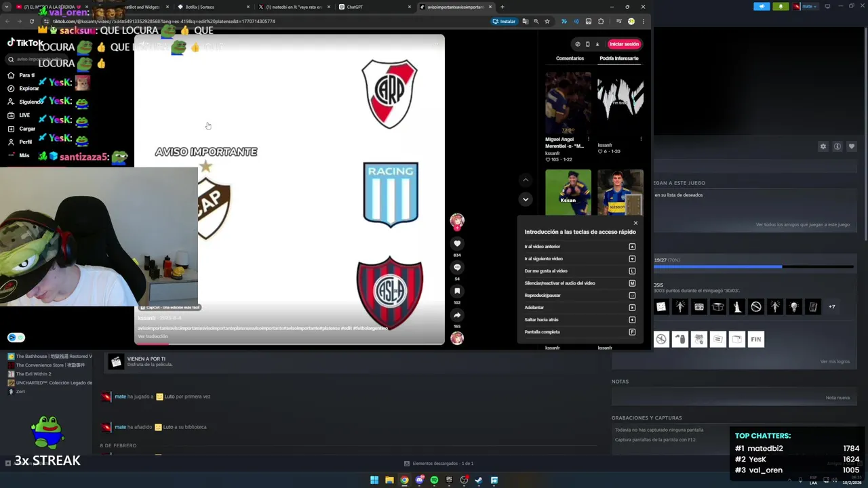The height and width of the screenshot is (488, 868).
Task: Open TikTok video comments bubble icon
Action: coord(457,267)
